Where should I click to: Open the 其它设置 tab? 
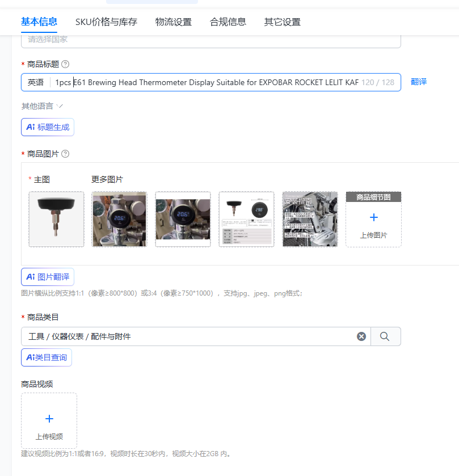[x=283, y=22]
